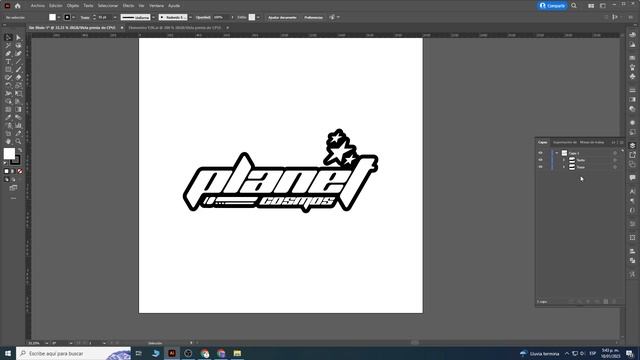Open the Windows Start button
This screenshot has width=640, height=360.
[8, 353]
